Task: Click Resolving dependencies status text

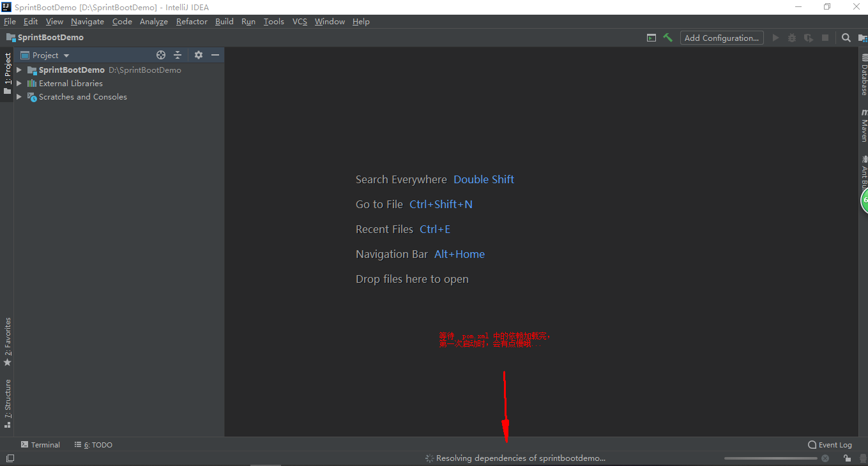Action: 521,458
